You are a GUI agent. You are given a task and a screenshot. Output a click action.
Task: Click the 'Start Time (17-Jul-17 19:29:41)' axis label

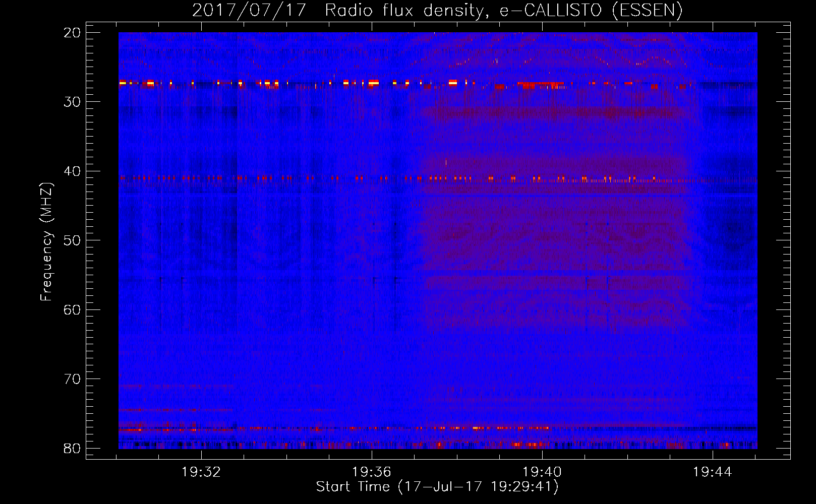pyautogui.click(x=437, y=487)
